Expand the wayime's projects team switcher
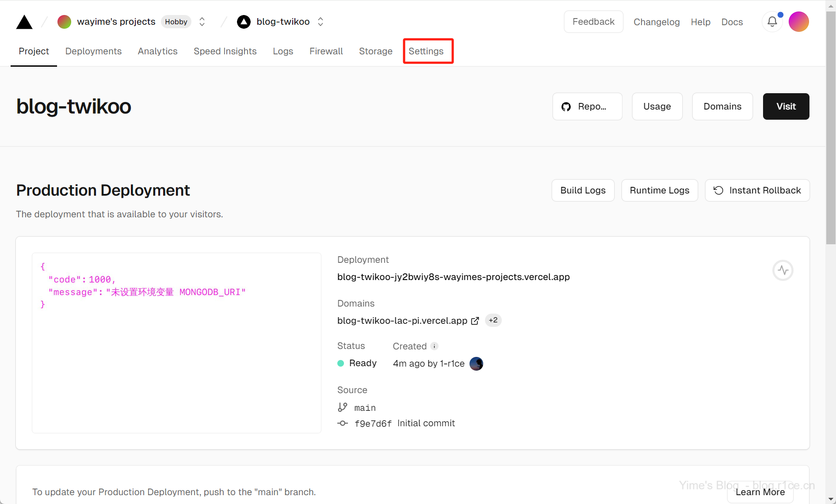 point(202,22)
